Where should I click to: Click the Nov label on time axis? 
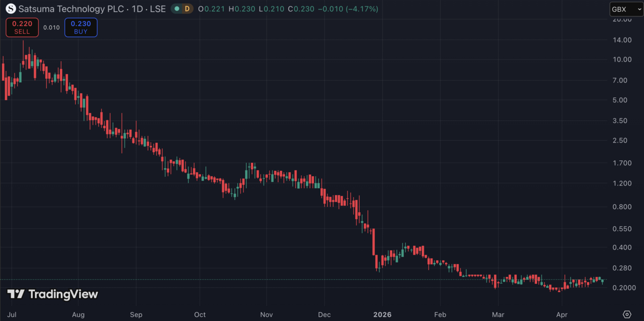coord(267,315)
